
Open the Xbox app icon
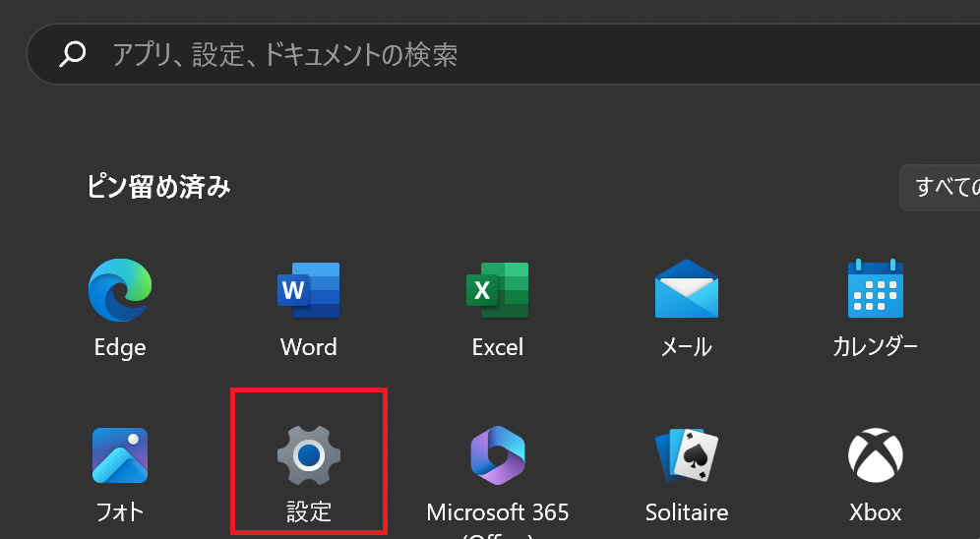point(875,454)
